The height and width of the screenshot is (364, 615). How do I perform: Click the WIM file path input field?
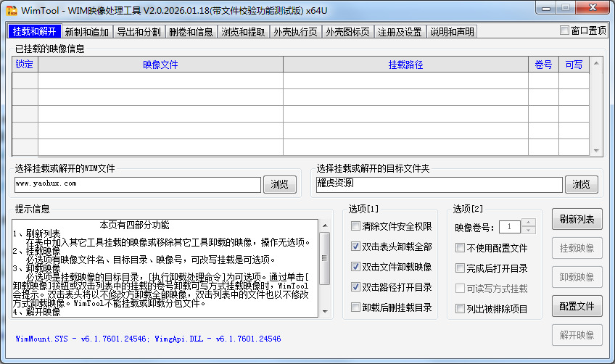pos(136,185)
